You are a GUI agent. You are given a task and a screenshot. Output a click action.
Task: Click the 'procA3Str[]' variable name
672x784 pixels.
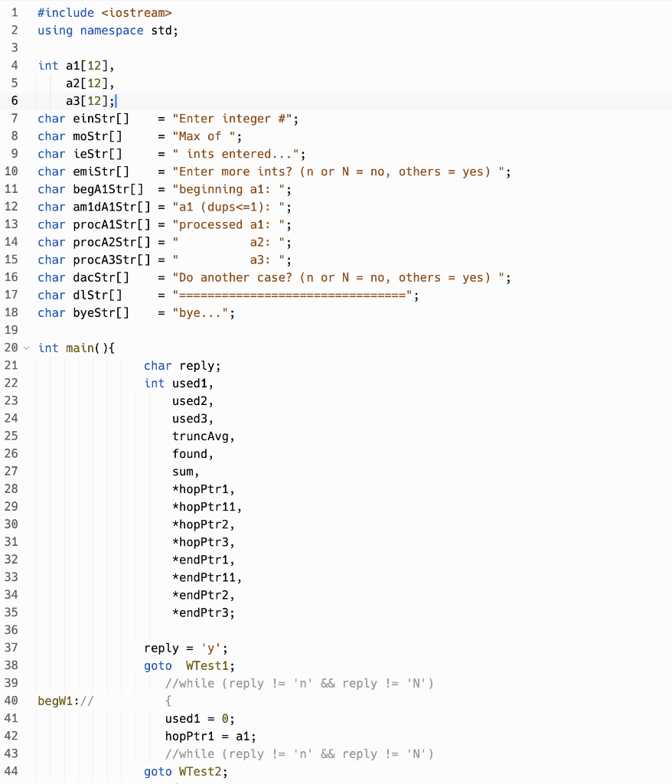(112, 260)
